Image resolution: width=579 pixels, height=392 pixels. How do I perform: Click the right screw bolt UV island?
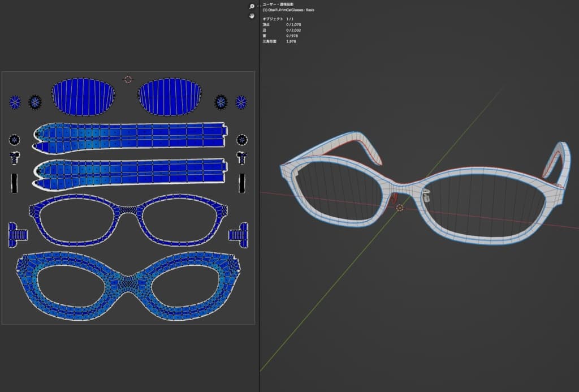(239, 234)
